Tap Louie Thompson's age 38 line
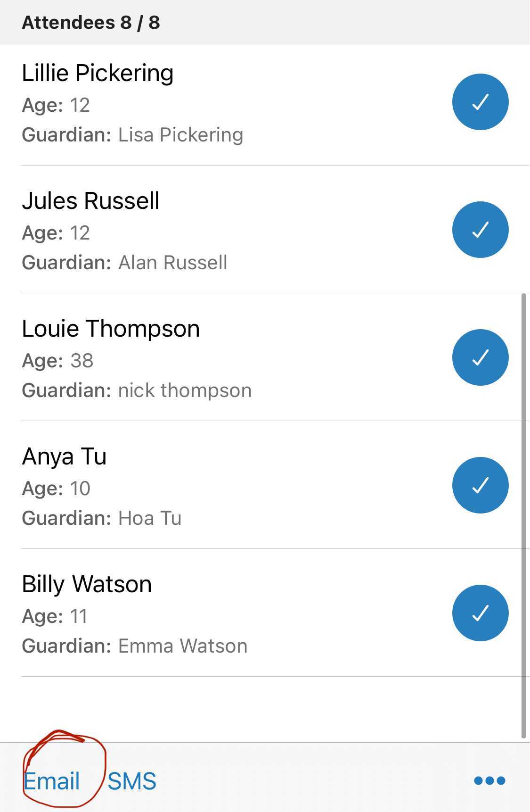530x812 pixels. 58,361
